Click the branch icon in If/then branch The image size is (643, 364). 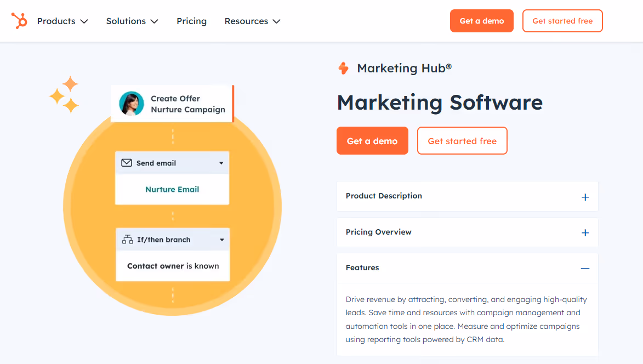click(x=128, y=240)
